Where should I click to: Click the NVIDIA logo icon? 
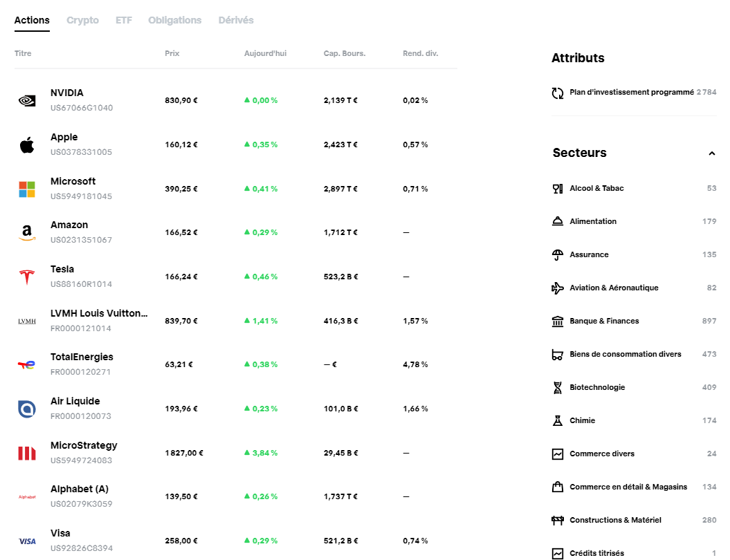27,100
